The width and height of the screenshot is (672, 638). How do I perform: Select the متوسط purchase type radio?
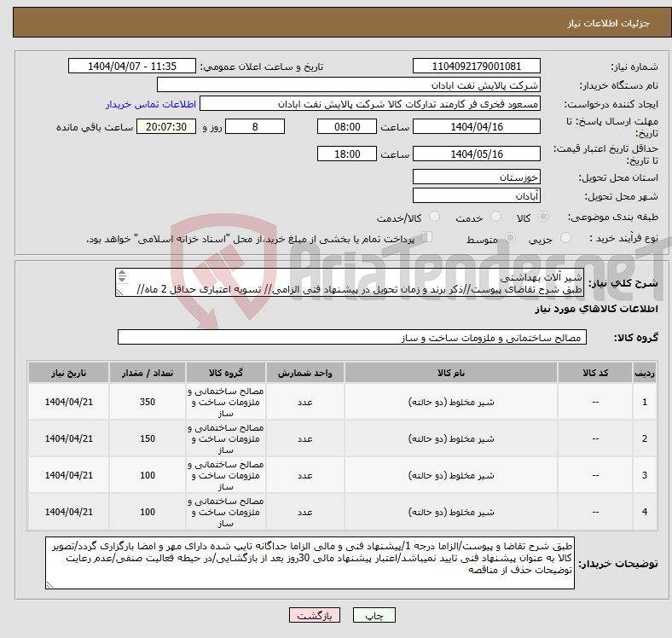tap(511, 238)
